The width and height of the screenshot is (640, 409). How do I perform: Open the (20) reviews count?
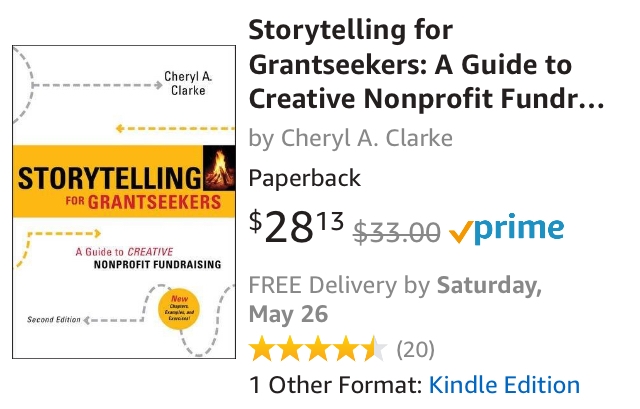[x=415, y=349]
